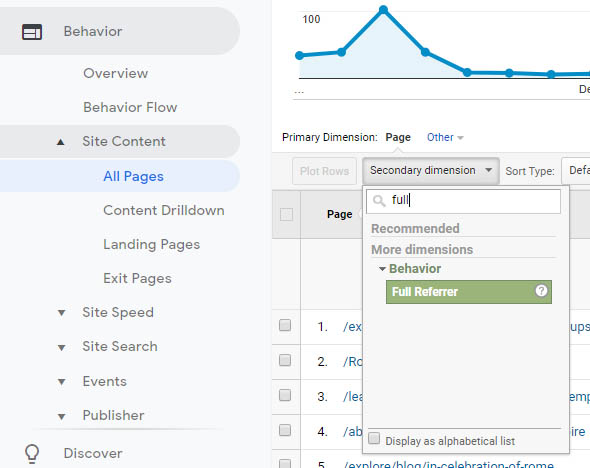
Task: Toggle the select-all checkbox in table header
Action: tap(286, 214)
